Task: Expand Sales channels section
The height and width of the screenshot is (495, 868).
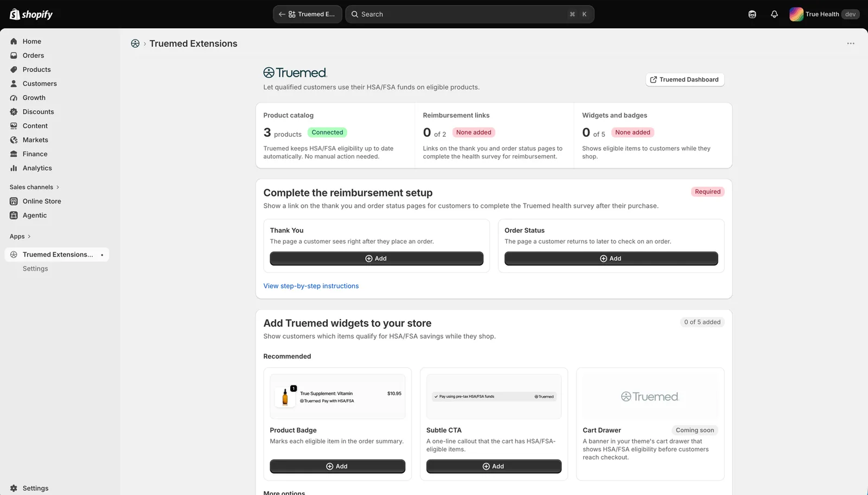Action: click(34, 187)
